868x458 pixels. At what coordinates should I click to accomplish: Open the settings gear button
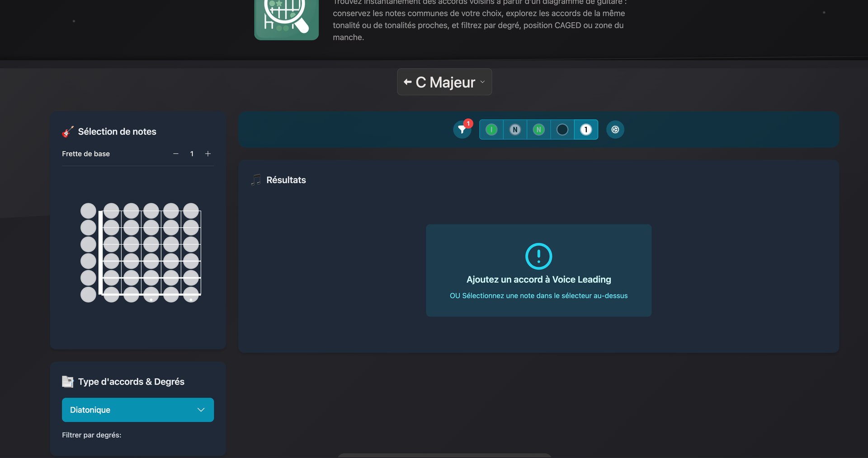(615, 130)
